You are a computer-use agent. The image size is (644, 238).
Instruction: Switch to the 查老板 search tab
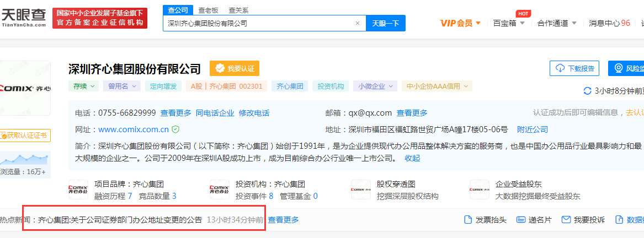pos(208,10)
